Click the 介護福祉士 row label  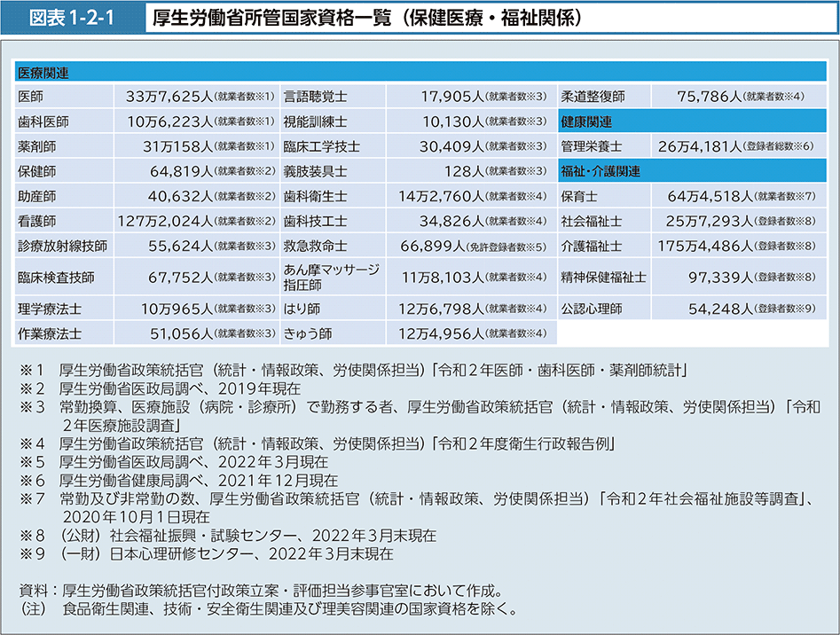(593, 246)
